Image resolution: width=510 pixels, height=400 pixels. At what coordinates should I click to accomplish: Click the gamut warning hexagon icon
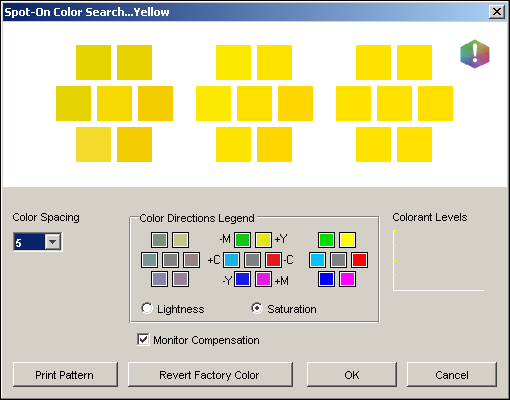click(x=475, y=54)
